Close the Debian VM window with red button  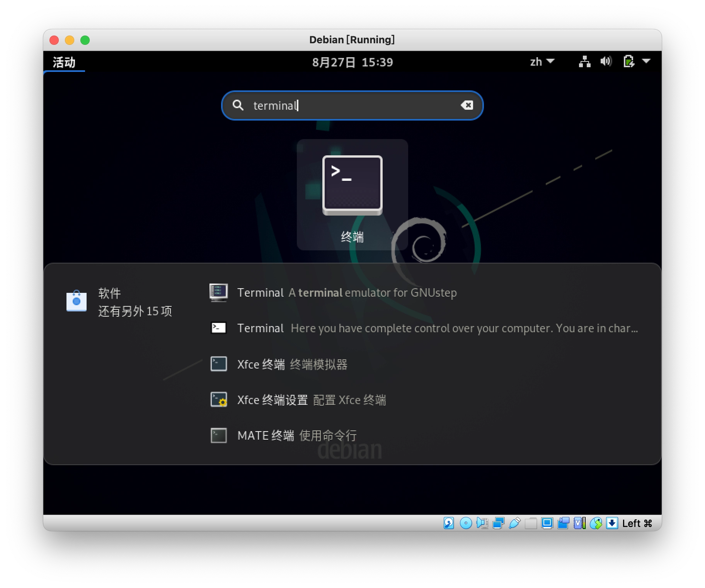[54, 40]
